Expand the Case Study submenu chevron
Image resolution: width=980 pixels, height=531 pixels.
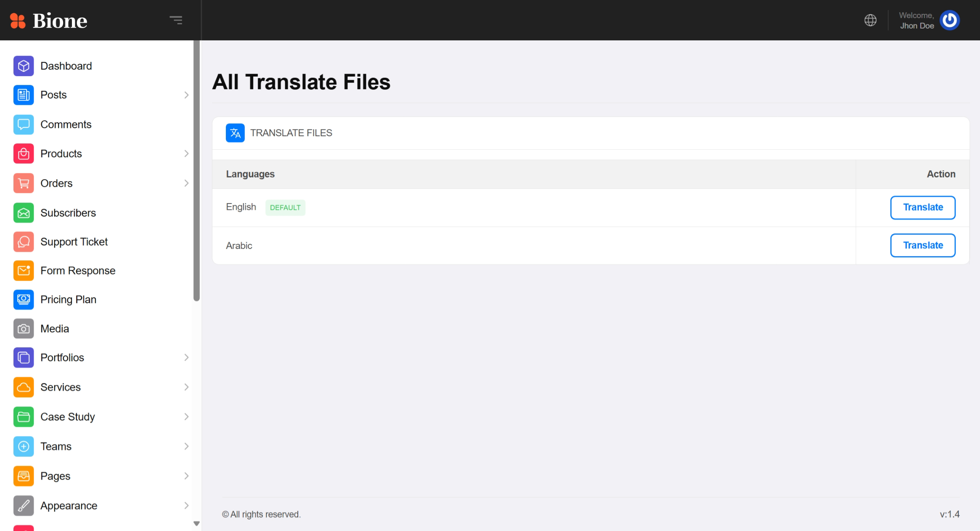coord(186,417)
